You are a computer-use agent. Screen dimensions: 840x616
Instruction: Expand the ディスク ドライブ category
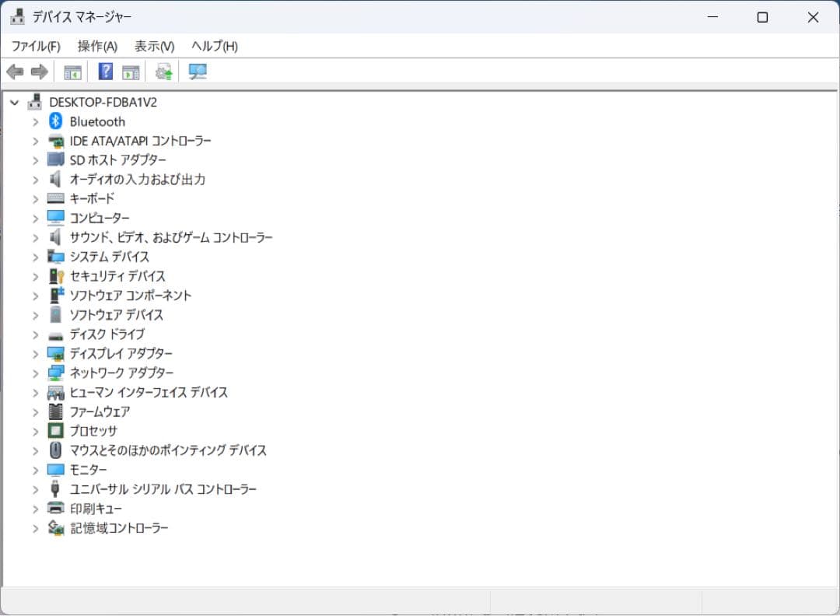coord(35,334)
